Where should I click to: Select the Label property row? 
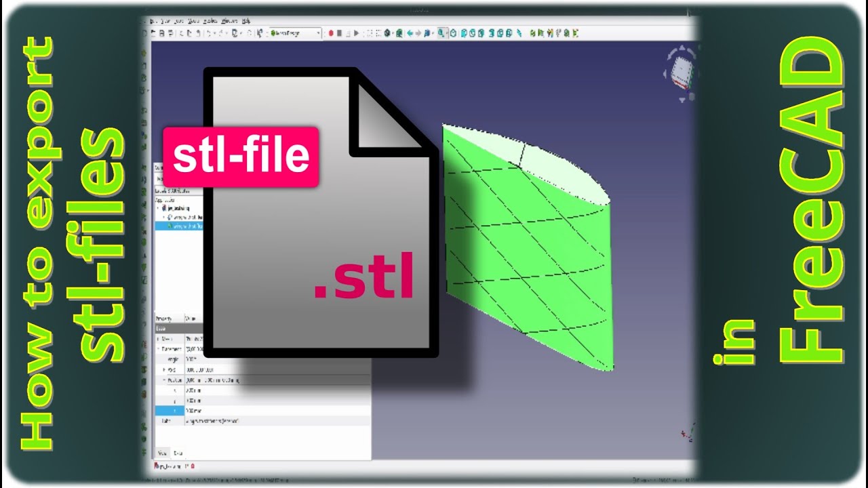(263, 421)
